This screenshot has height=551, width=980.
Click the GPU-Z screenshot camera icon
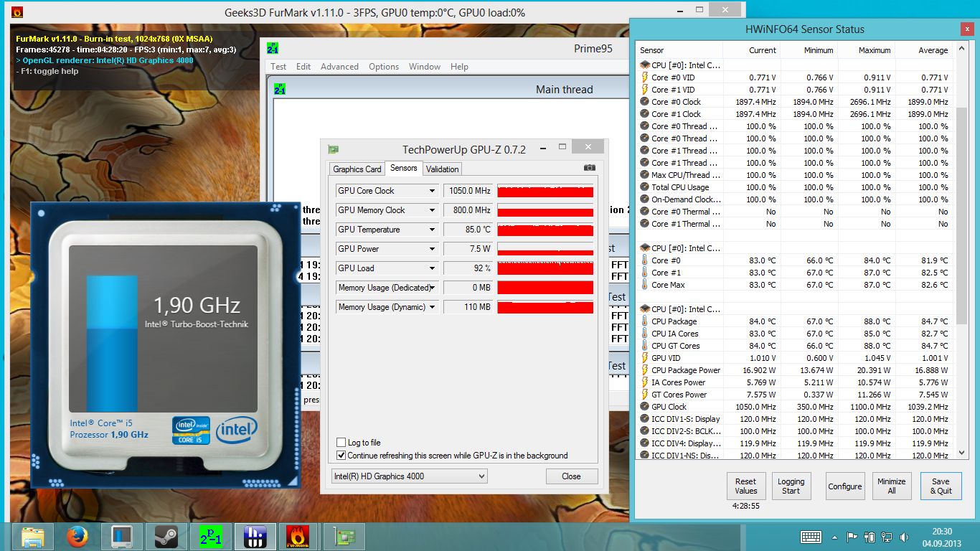click(x=590, y=168)
